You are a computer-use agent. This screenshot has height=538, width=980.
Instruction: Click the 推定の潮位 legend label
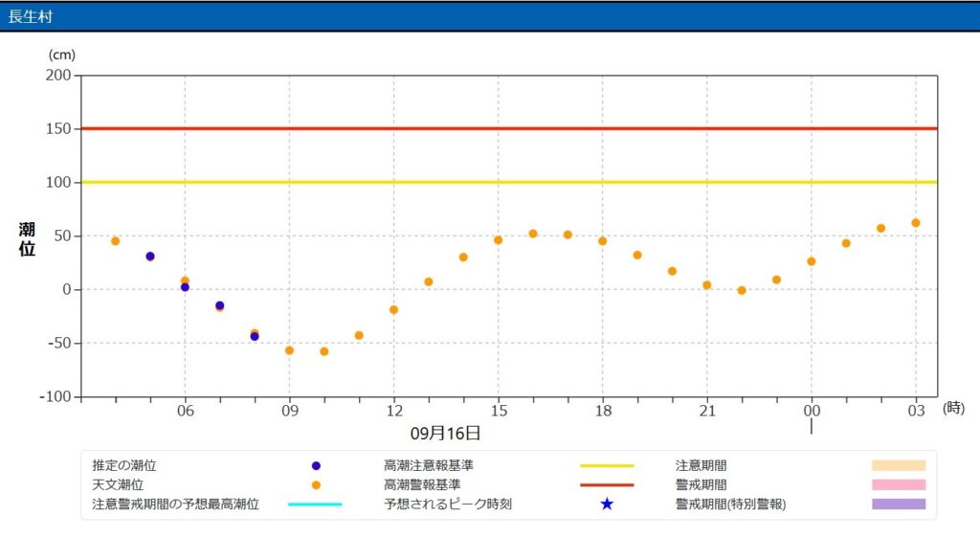point(124,465)
